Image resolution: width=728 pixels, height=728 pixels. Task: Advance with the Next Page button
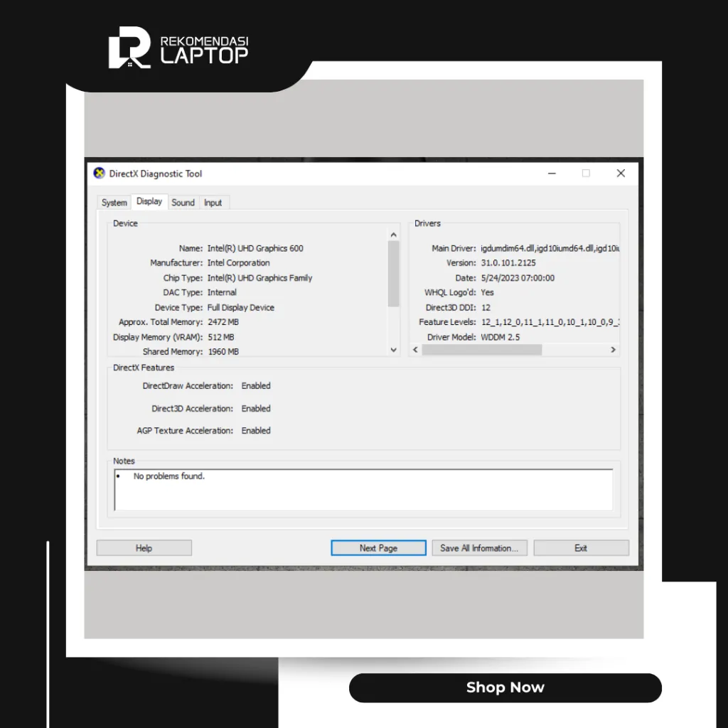point(378,547)
